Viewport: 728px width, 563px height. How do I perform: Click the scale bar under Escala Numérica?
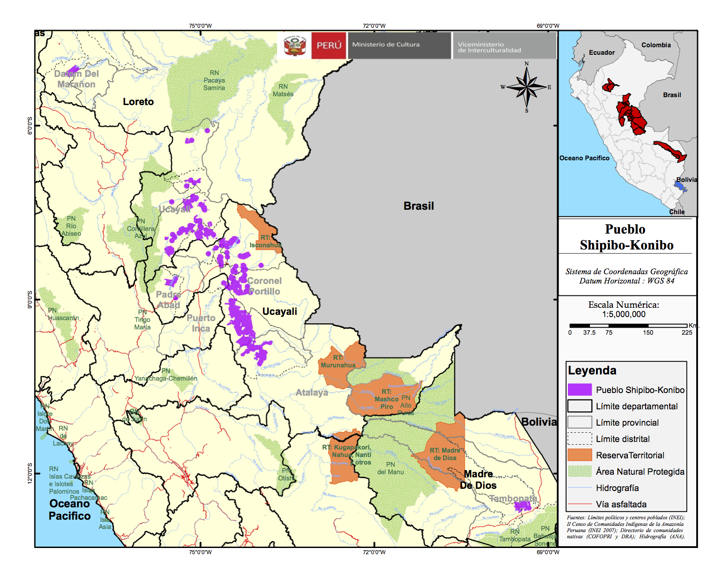pos(628,326)
